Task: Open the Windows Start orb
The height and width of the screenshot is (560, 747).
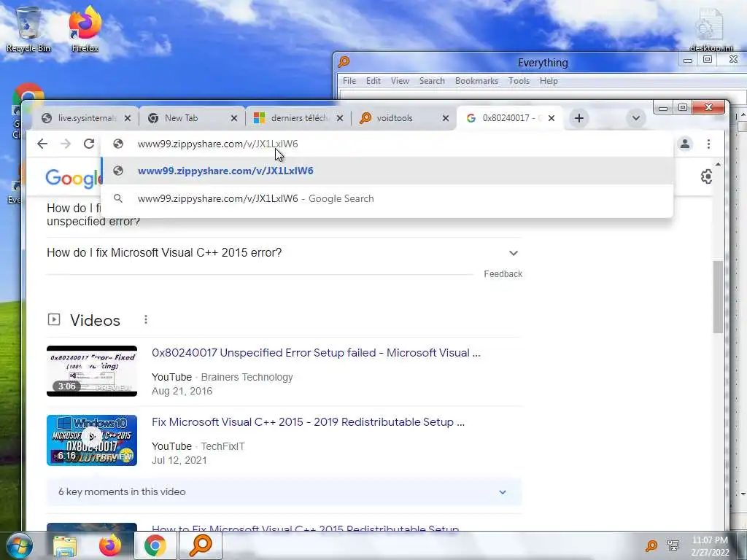Action: (18, 545)
